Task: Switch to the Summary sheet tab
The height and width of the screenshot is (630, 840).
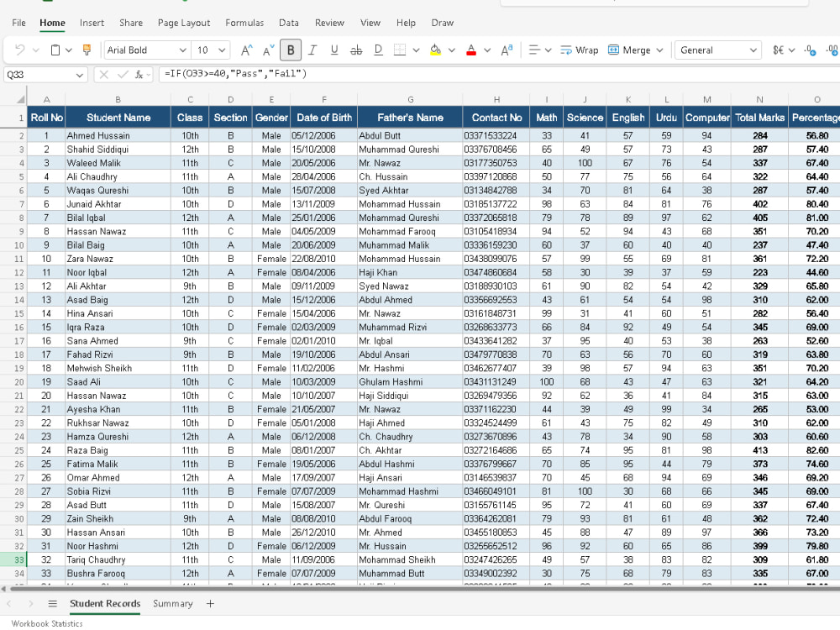Action: (x=172, y=603)
